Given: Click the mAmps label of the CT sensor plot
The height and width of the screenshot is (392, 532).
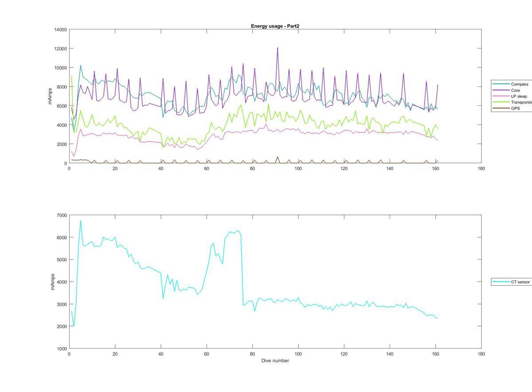Looking at the screenshot, I should tap(52, 282).
